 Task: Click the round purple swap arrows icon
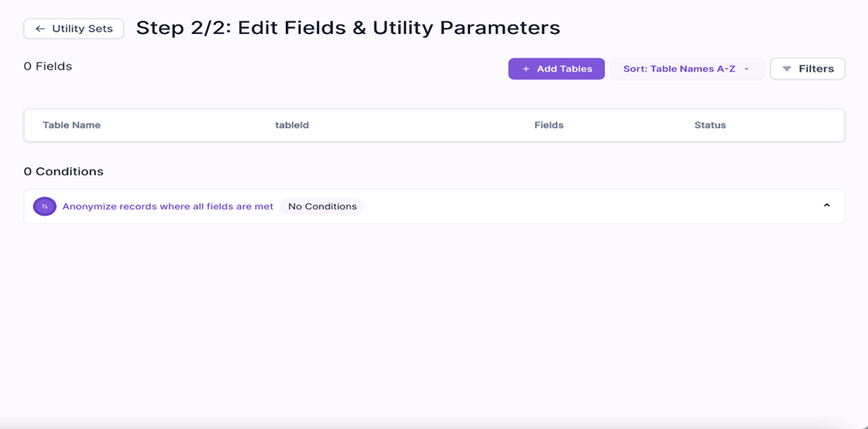tap(45, 206)
